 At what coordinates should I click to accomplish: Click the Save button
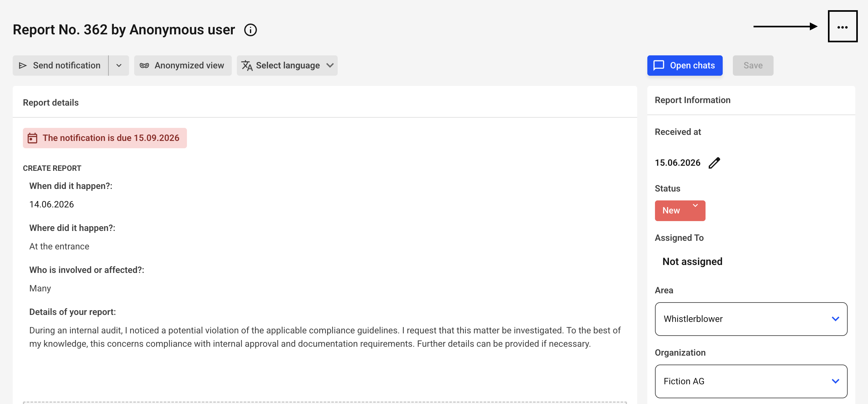tap(753, 66)
